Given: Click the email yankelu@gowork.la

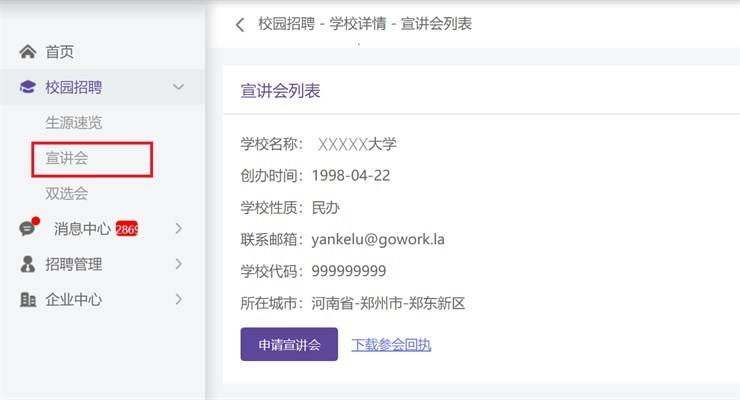Looking at the screenshot, I should click(x=378, y=240).
